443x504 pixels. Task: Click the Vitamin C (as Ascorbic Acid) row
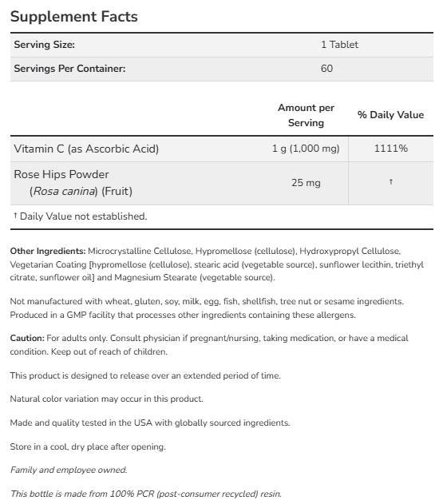coord(222,149)
